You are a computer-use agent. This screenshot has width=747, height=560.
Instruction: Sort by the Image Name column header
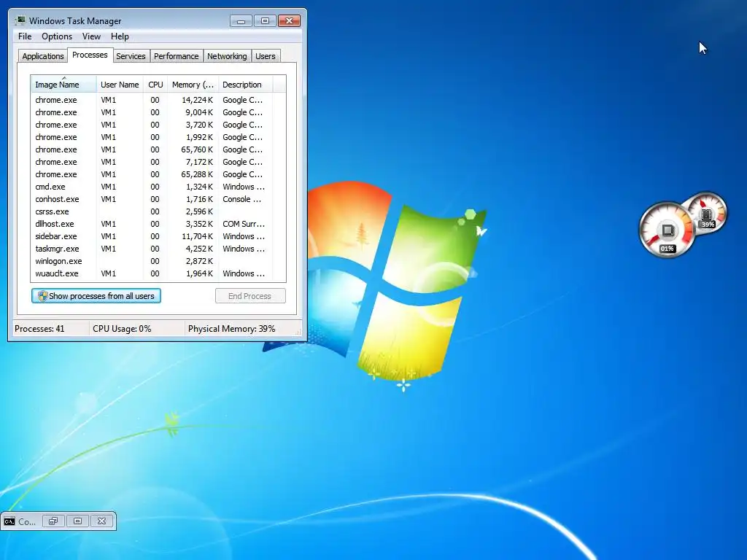(x=63, y=85)
